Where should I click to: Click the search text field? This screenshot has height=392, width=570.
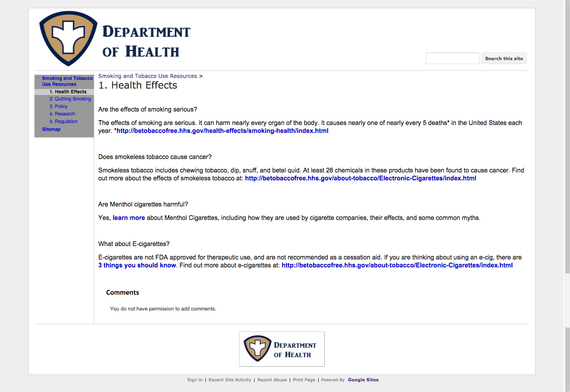point(452,59)
